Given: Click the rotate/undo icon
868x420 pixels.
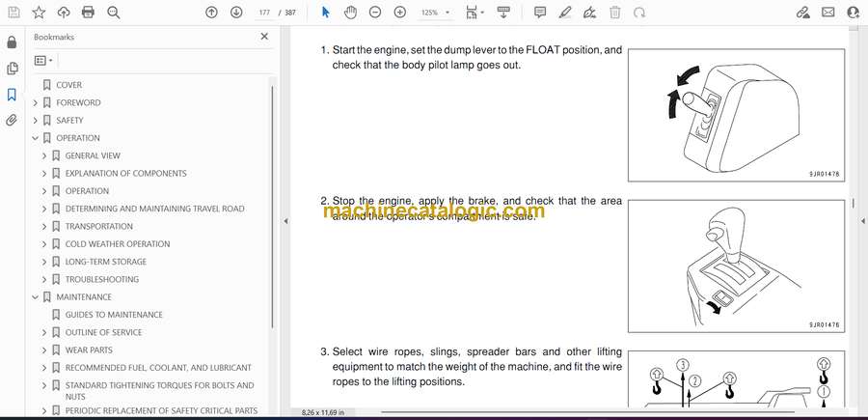Looking at the screenshot, I should click(x=639, y=13).
